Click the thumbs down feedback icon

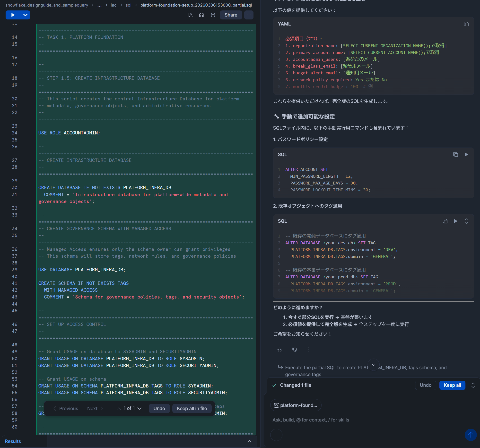coord(294,350)
